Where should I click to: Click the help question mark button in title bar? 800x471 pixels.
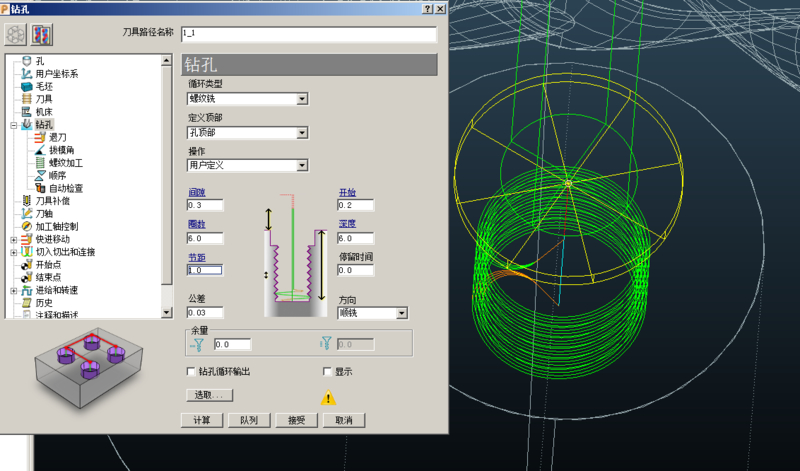point(428,9)
